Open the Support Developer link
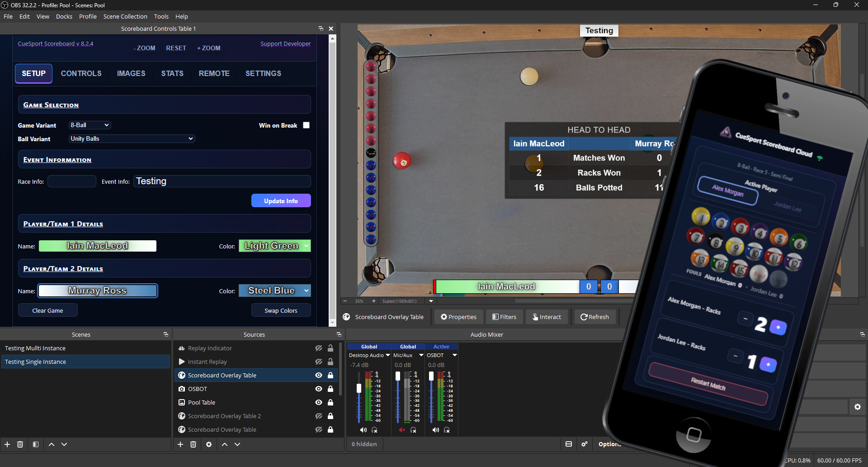 coord(286,43)
